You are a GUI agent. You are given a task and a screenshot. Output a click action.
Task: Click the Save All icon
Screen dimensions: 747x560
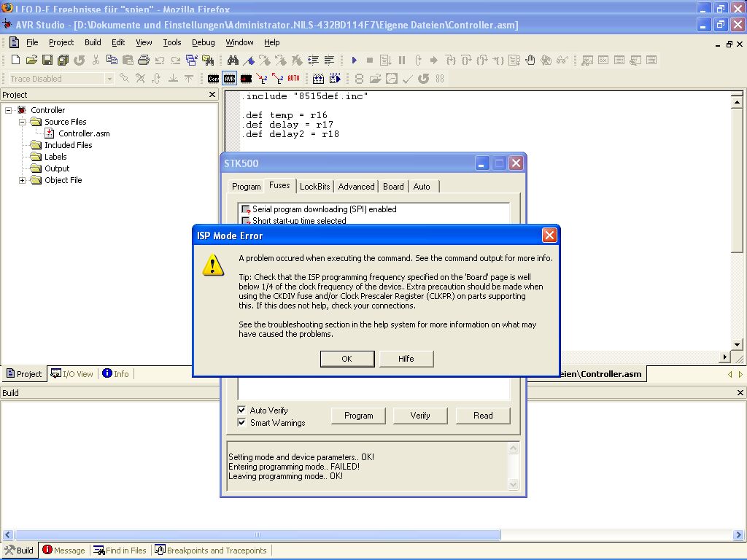tap(63, 60)
